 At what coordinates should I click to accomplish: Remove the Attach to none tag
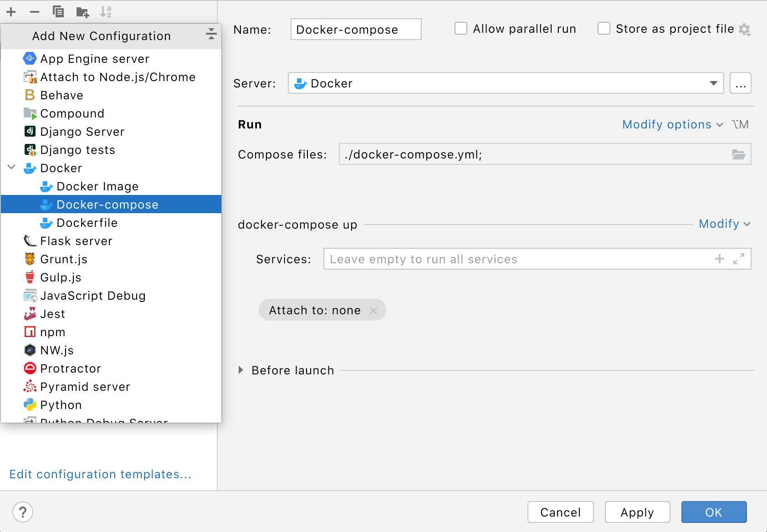[374, 310]
